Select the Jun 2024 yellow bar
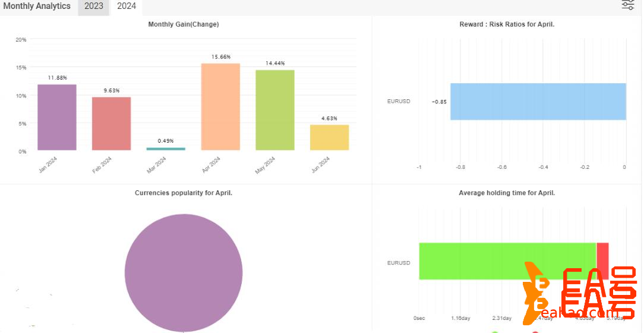Screen dimensions: 644x333 [329, 137]
